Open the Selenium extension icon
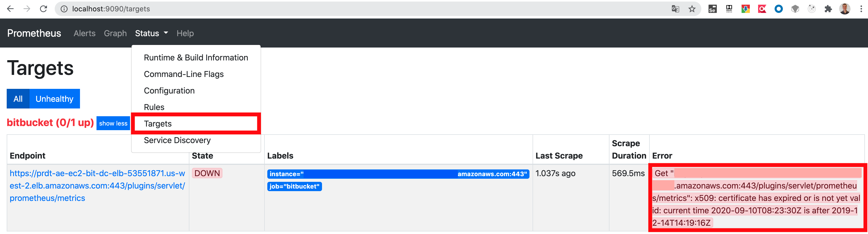The height and width of the screenshot is (234, 868). (x=712, y=9)
